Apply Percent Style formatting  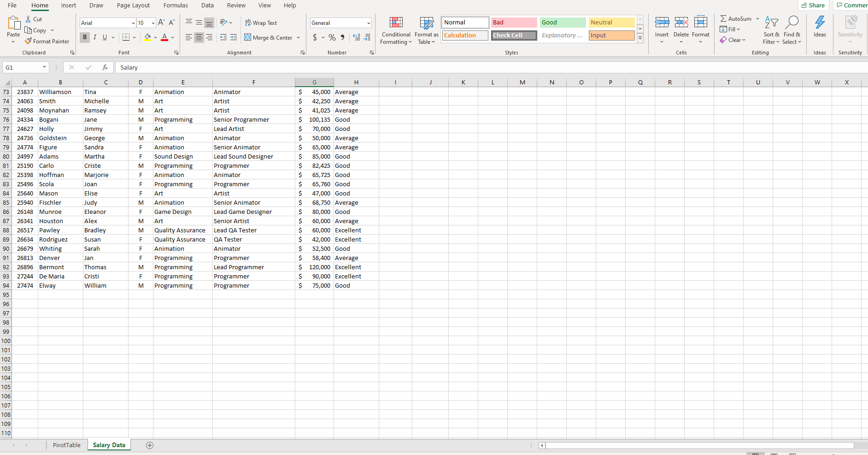click(x=332, y=37)
